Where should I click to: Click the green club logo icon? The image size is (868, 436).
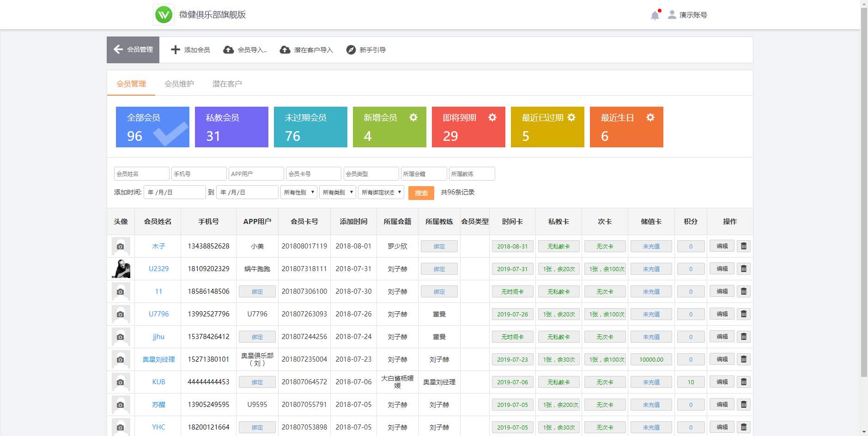coord(164,15)
